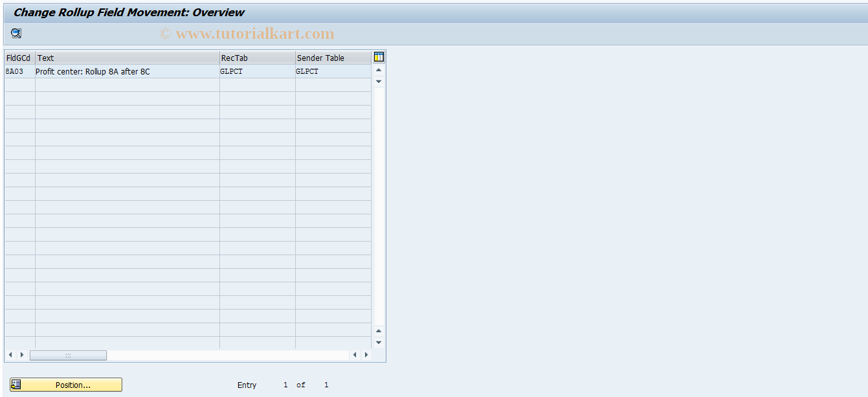The width and height of the screenshot is (868, 397).
Task: Click left arrow of horizontal scrollbar
Action: 10,355
